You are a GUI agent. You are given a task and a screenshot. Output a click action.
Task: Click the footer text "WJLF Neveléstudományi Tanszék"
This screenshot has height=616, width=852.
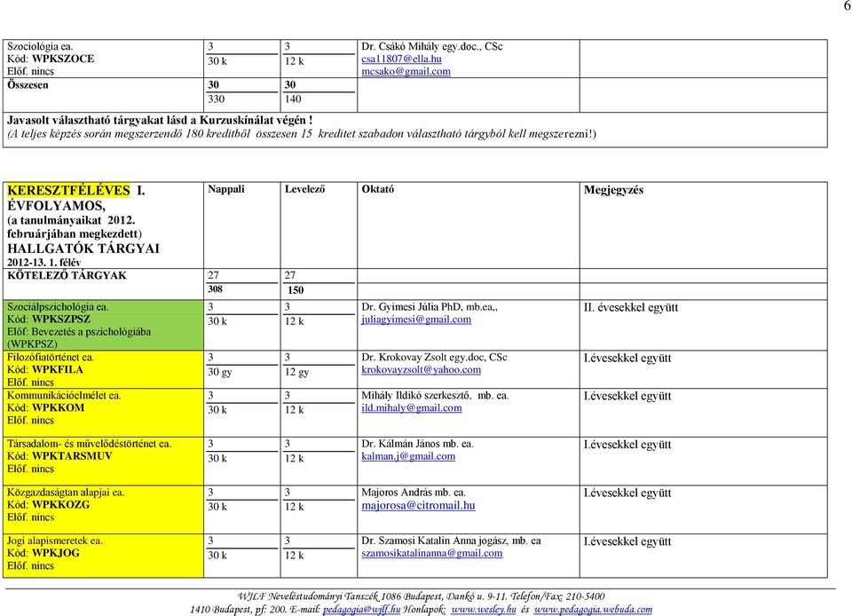pos(308,597)
